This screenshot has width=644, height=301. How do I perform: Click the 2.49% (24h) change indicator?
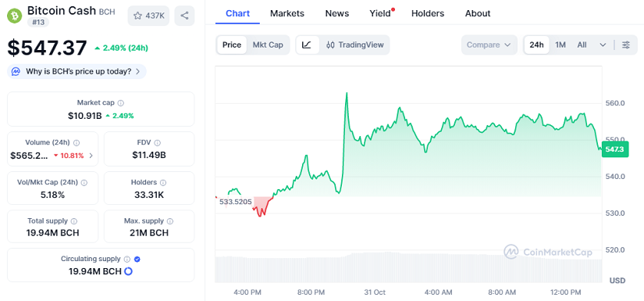(x=121, y=48)
